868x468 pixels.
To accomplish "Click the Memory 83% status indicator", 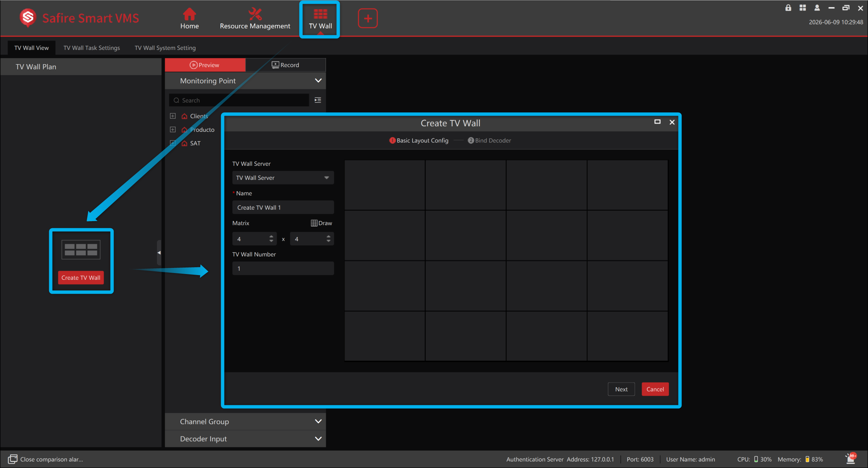I will tap(800, 459).
